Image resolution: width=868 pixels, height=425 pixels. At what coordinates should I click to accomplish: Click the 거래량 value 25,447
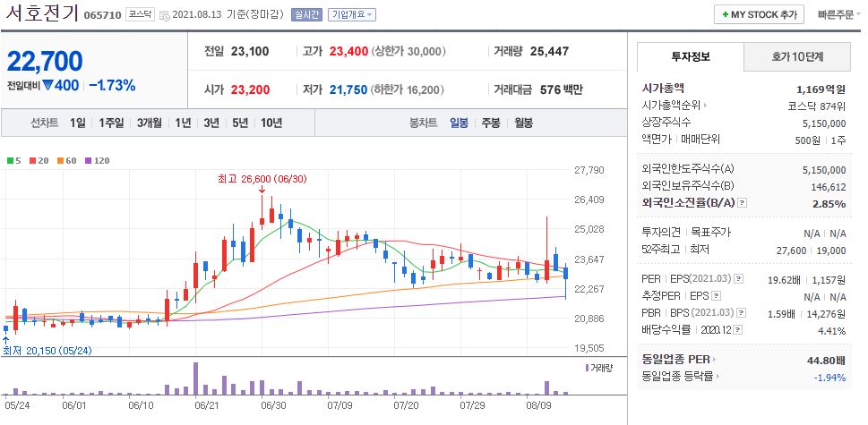[549, 51]
